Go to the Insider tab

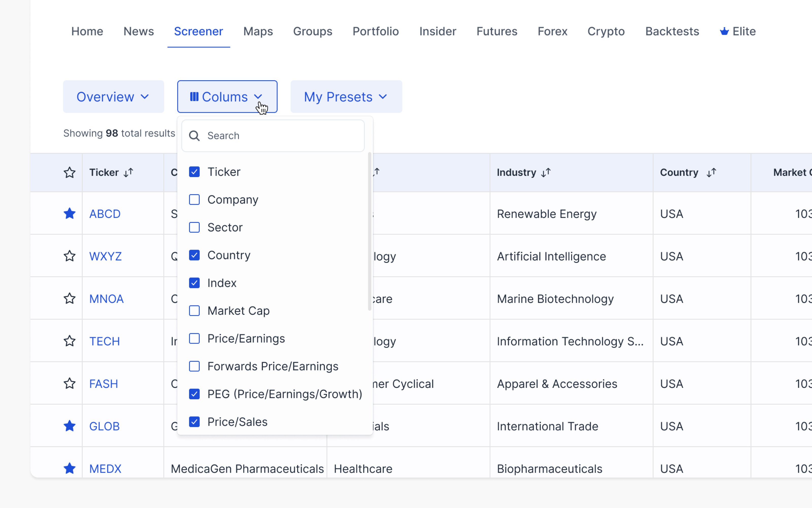[x=438, y=31]
